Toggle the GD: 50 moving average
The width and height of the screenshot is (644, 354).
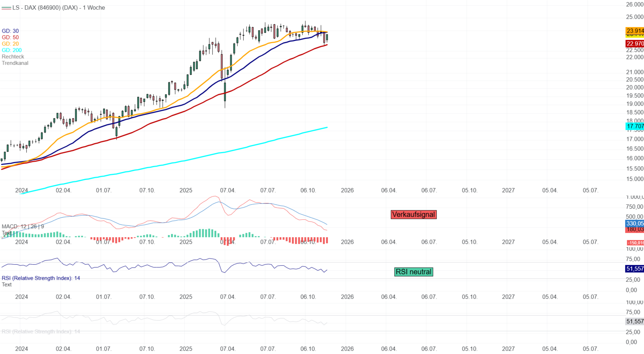click(10, 37)
